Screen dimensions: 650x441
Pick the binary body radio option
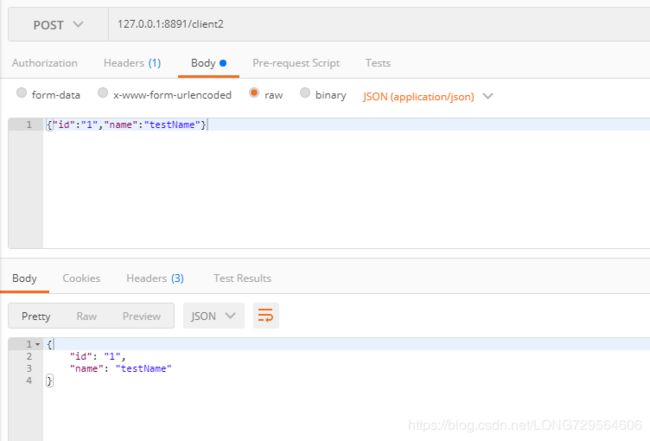click(x=305, y=93)
